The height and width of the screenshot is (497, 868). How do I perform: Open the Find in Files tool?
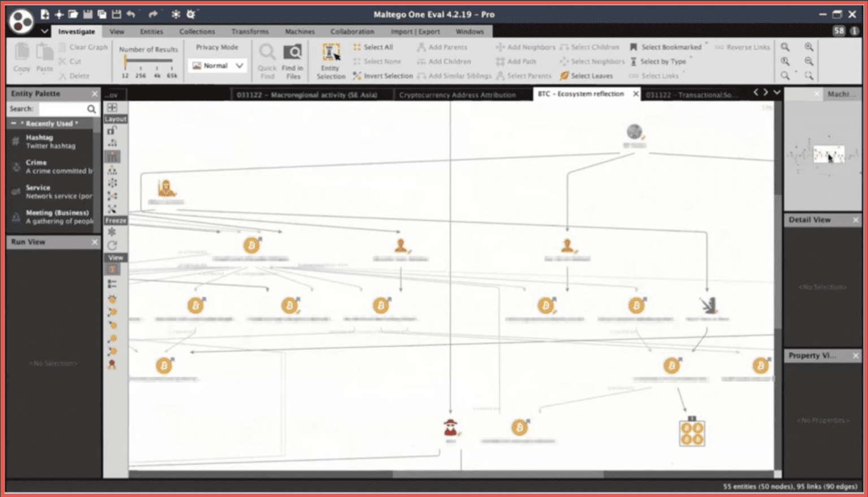[x=292, y=53]
